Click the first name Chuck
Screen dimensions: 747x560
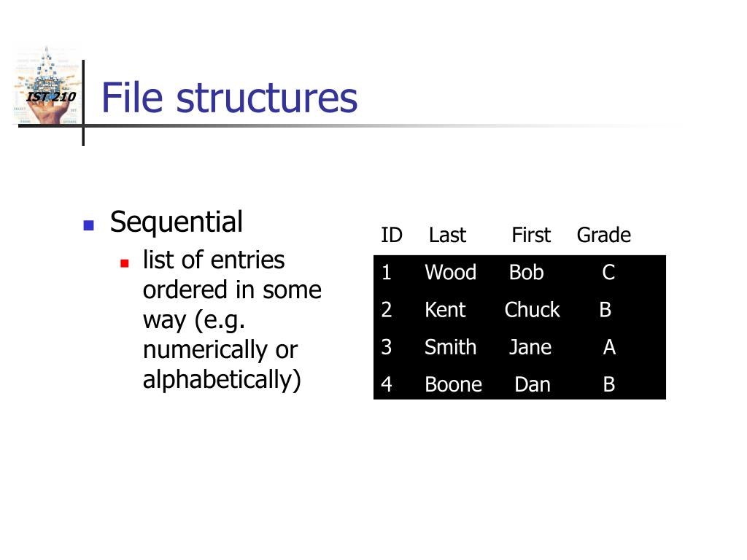coord(532,310)
